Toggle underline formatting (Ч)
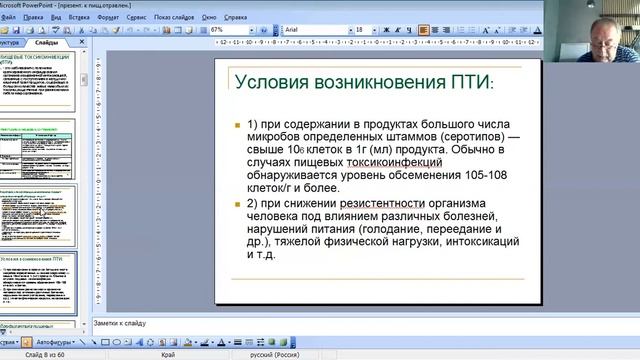Image resolution: width=640 pixels, height=360 pixels. [x=409, y=30]
